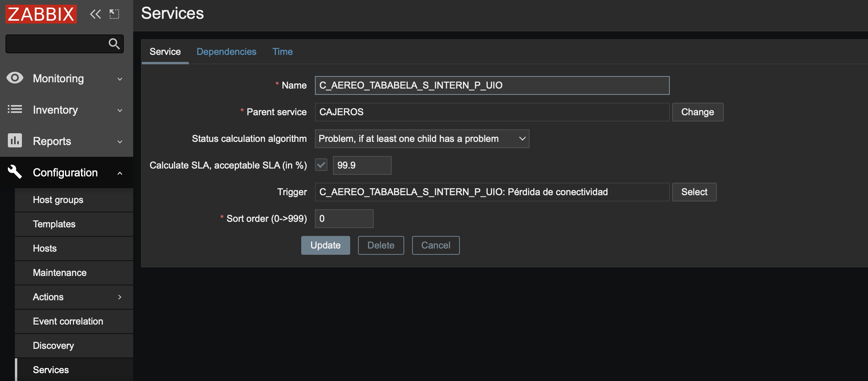The image size is (868, 381).
Task: Switch to the Time tab
Action: [282, 52]
